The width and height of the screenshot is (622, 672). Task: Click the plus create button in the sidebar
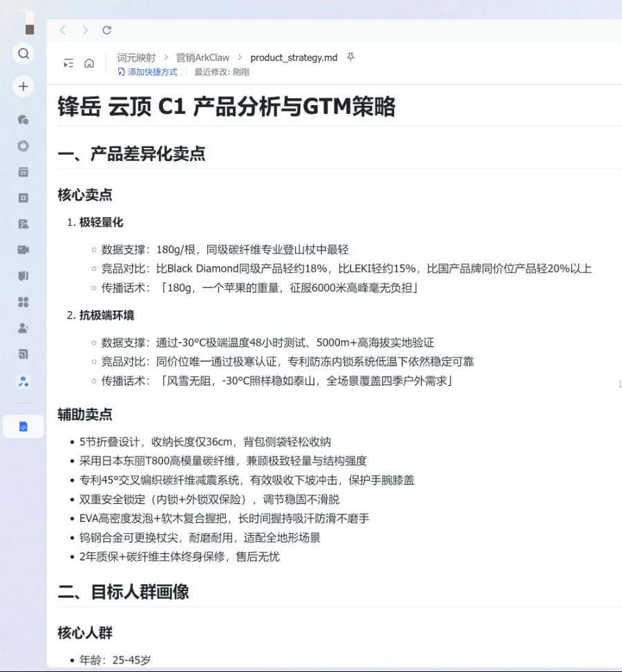(x=23, y=86)
